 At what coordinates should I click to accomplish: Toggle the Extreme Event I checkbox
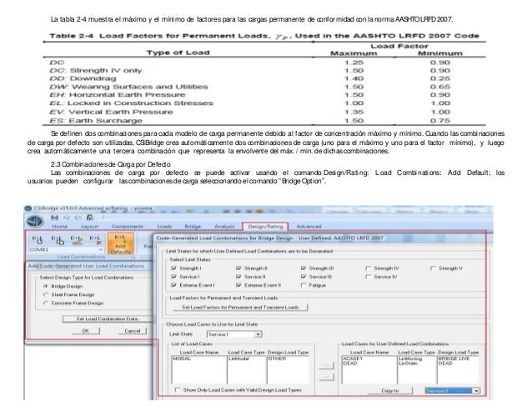pyautogui.click(x=174, y=285)
